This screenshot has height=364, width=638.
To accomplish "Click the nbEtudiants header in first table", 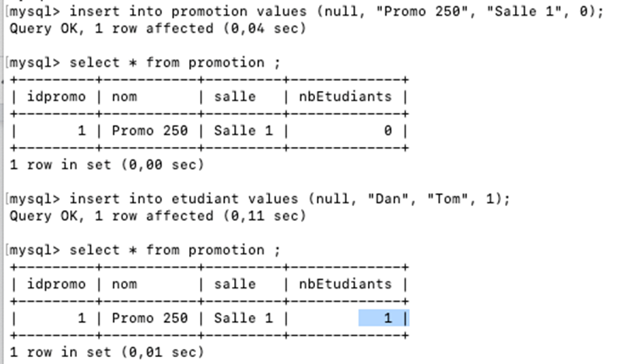I will pos(345,96).
